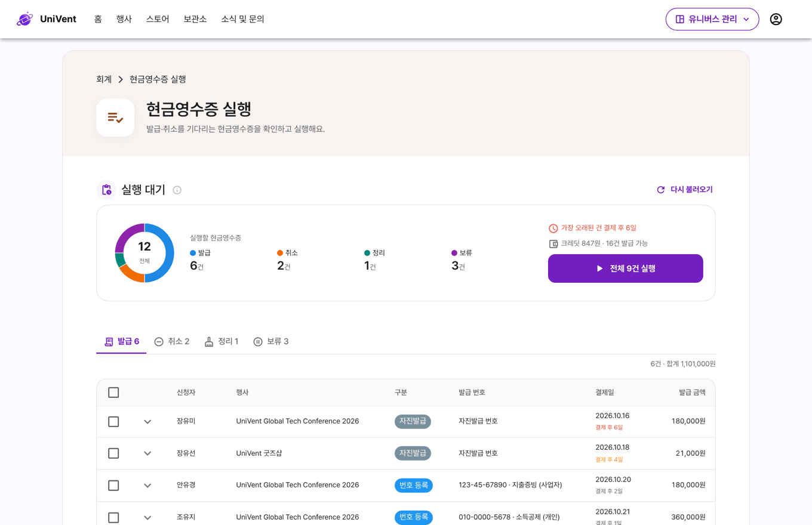
Task: Click the refresh icon of 다시 불러오기
Action: coord(661,190)
